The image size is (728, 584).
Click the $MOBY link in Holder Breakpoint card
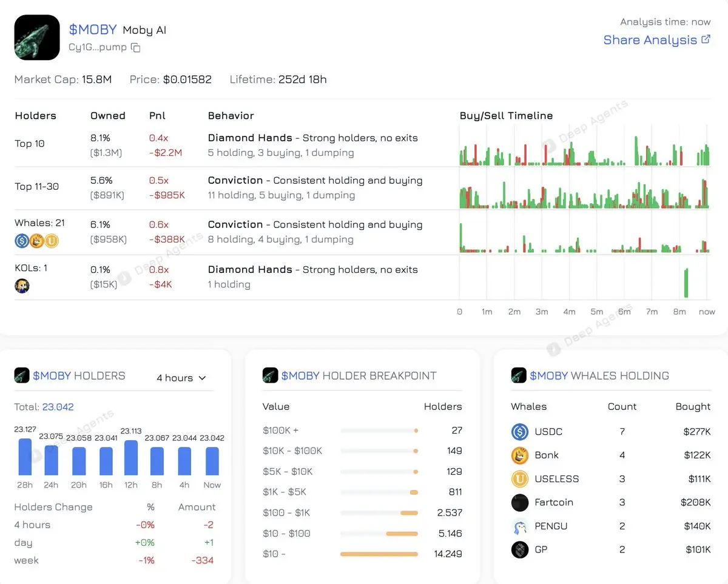pos(300,376)
